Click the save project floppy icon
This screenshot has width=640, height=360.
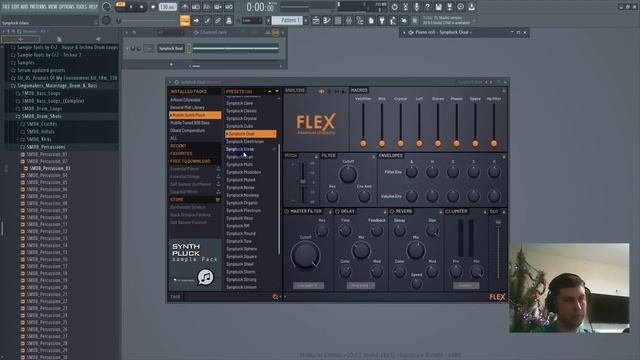click(438, 7)
